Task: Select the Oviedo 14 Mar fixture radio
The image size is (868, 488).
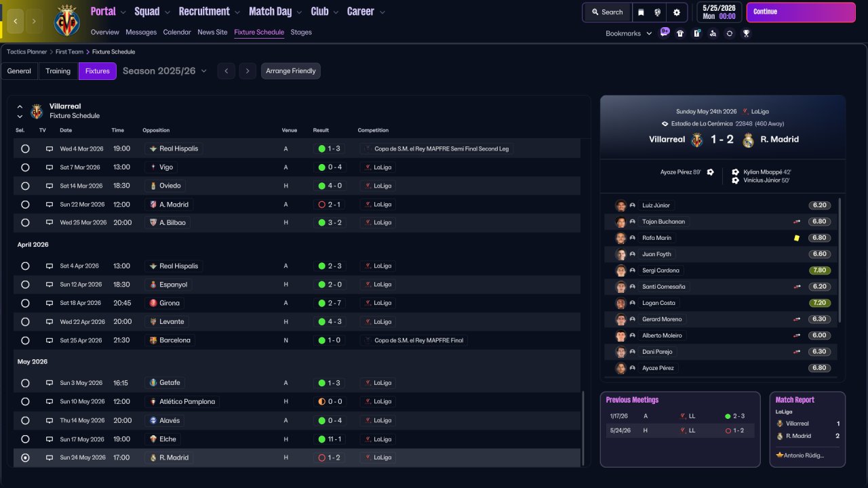Action: tap(25, 186)
